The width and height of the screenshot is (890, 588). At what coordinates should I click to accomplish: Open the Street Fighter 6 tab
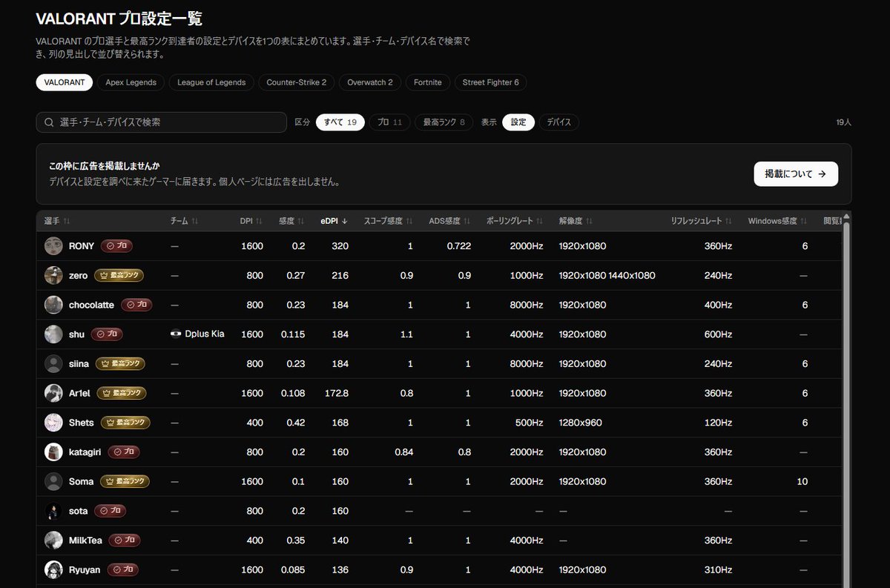[490, 82]
